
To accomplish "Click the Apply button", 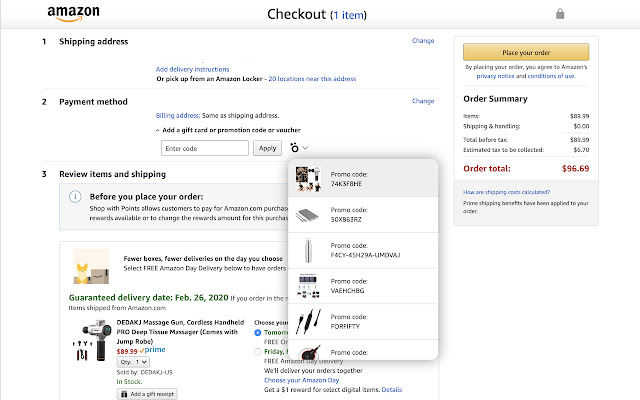I will click(267, 148).
